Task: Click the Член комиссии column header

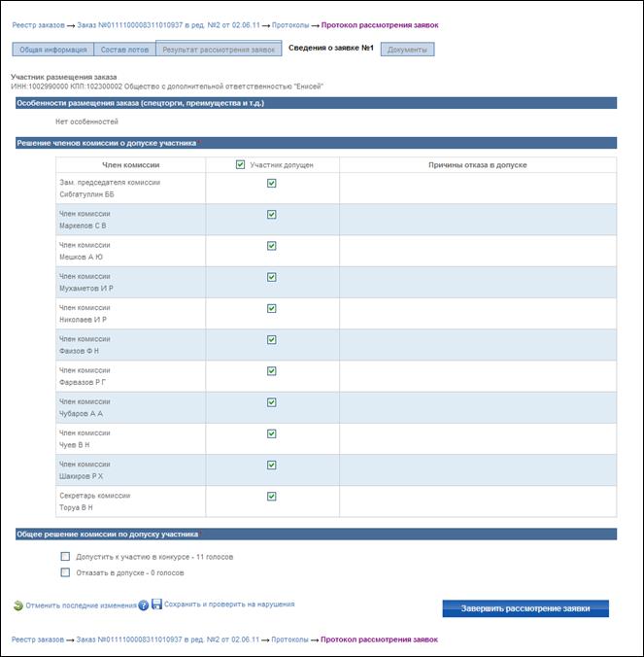Action: click(130, 165)
